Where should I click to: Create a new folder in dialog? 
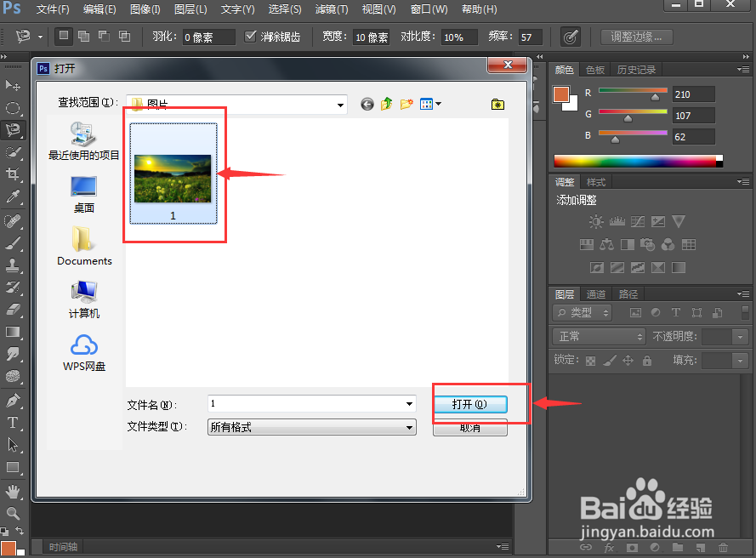pyautogui.click(x=407, y=104)
